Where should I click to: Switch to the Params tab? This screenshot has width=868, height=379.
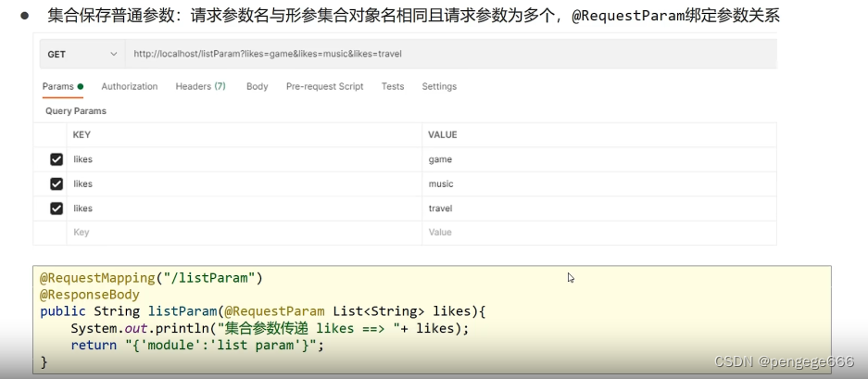63,86
